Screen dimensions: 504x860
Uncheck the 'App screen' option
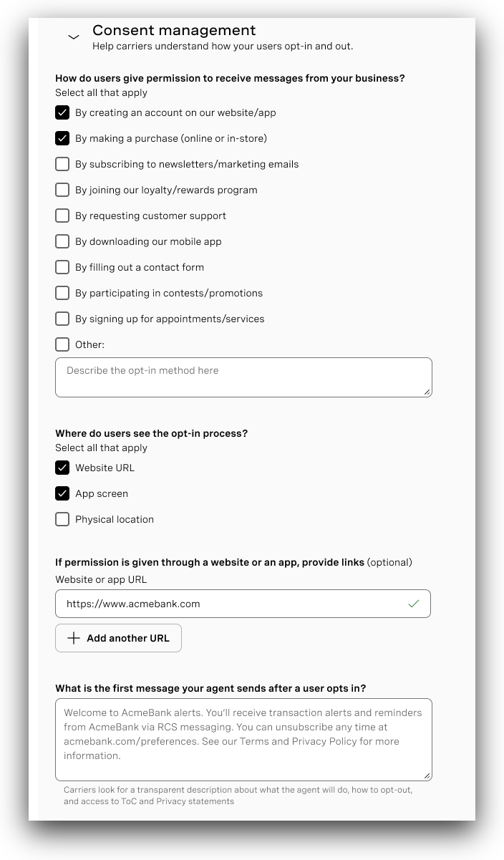pyautogui.click(x=62, y=493)
